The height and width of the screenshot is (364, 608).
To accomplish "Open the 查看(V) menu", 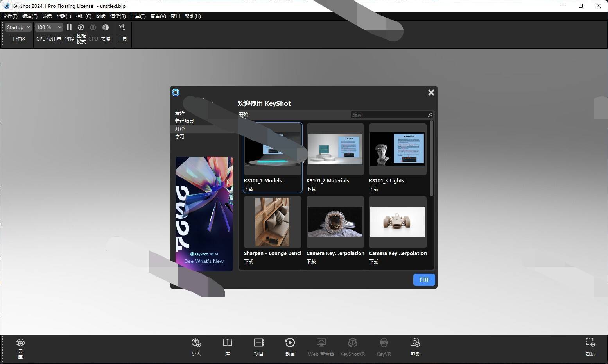I will coord(158,16).
